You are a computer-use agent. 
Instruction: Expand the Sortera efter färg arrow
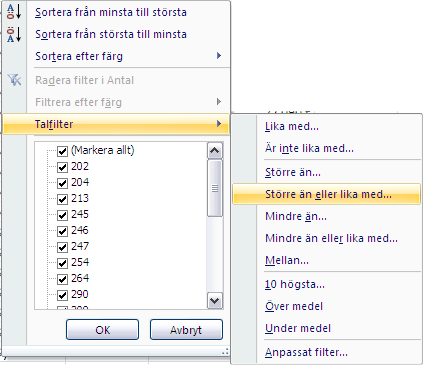tap(219, 56)
